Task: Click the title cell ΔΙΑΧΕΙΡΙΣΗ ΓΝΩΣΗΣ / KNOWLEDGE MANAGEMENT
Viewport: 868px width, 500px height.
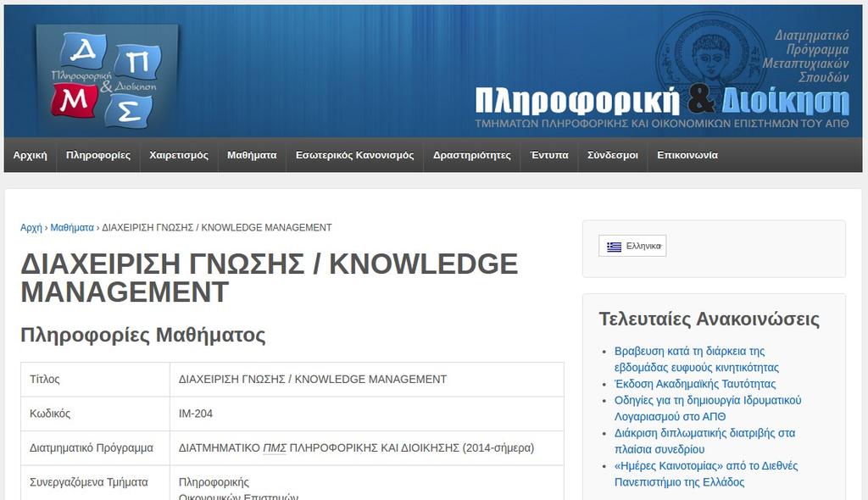Action: [x=366, y=380]
